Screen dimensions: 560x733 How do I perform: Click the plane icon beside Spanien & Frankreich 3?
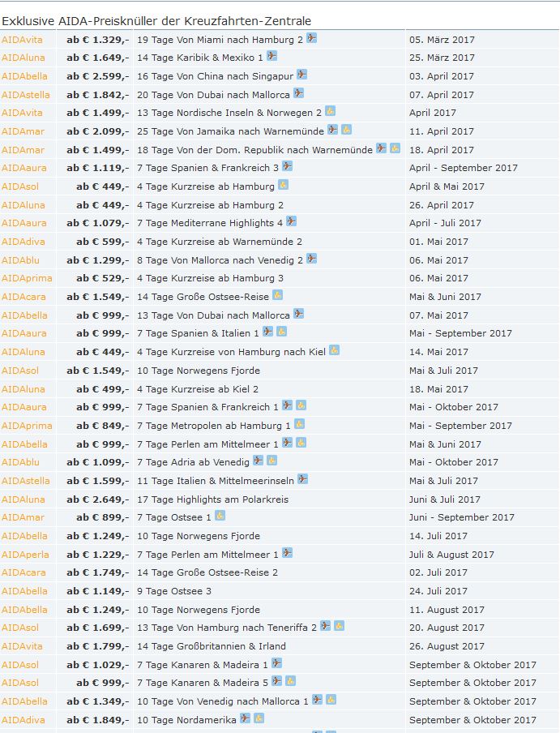tap(287, 165)
